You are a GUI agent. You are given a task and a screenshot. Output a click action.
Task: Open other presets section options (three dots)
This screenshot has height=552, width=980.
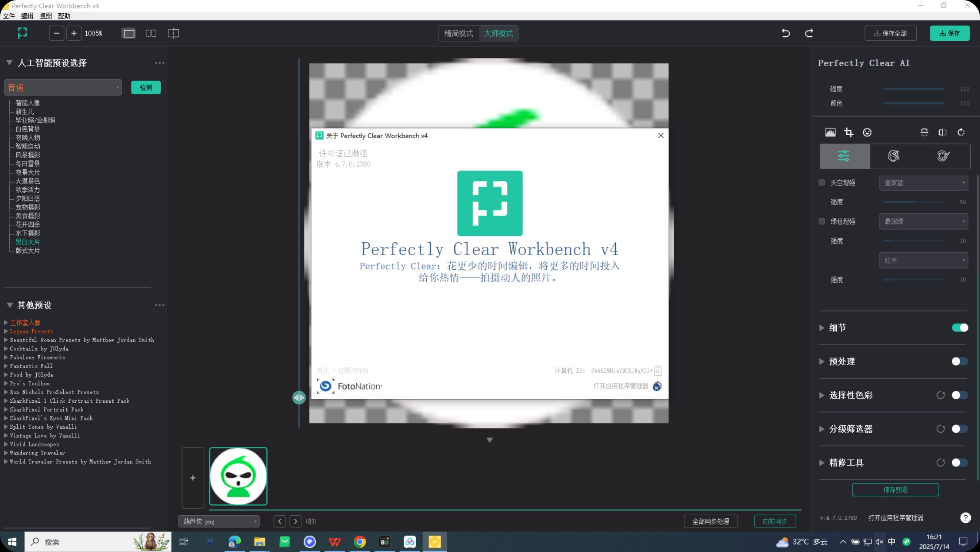pos(159,305)
